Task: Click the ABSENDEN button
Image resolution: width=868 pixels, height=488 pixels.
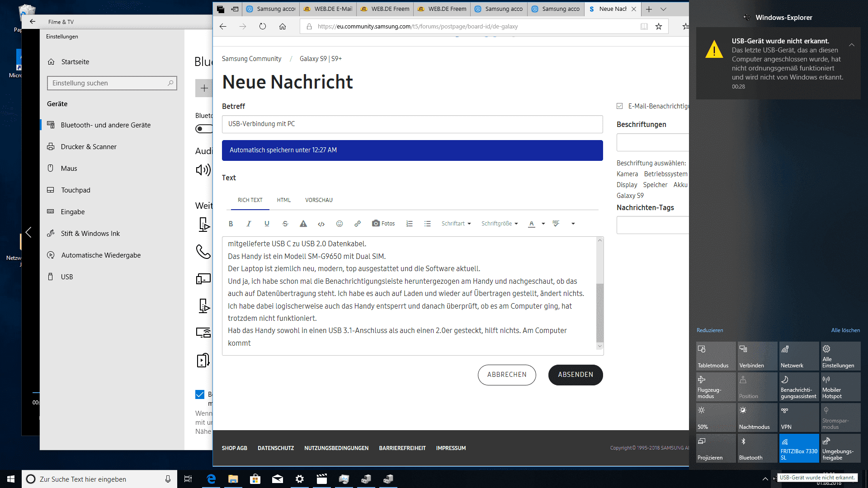Action: 575,375
